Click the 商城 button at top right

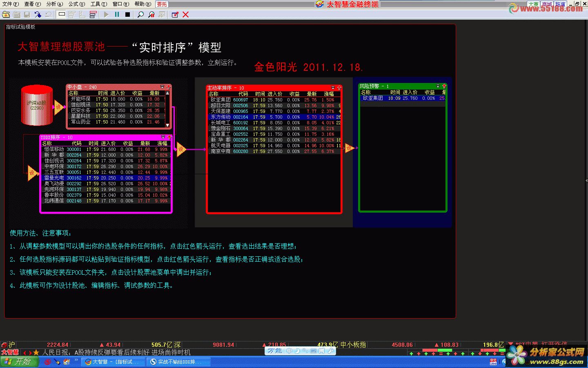(x=547, y=4)
